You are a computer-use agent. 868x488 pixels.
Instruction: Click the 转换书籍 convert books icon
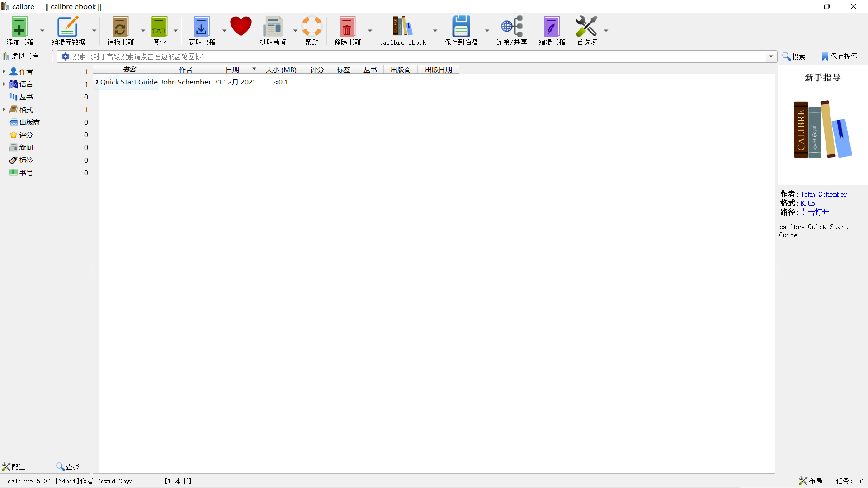point(120,27)
